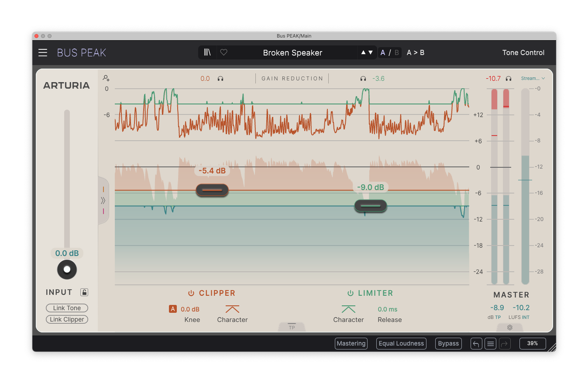The height and width of the screenshot is (384, 588).
Task: Enable Mastering mode button
Action: 351,343
